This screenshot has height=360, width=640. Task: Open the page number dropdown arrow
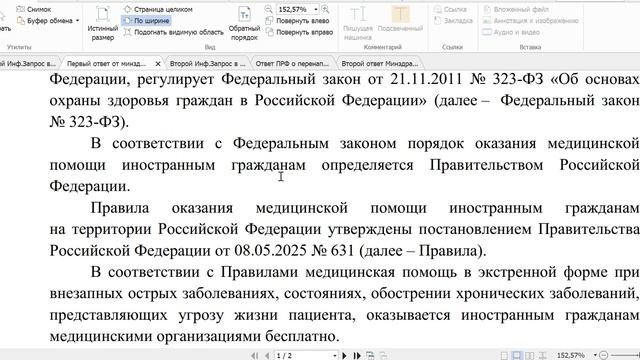point(335,356)
